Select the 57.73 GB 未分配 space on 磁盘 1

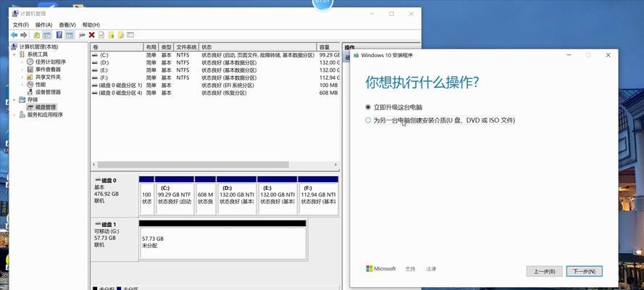tap(222, 240)
